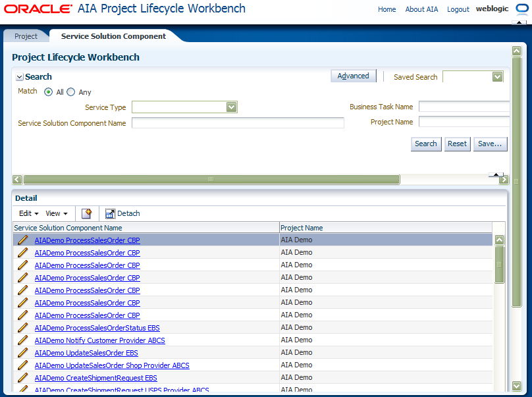Edit UpdateSalesOrder Shop Provider ABCS with pencil icon
Image resolution: width=532 pixels, height=397 pixels.
(x=23, y=365)
